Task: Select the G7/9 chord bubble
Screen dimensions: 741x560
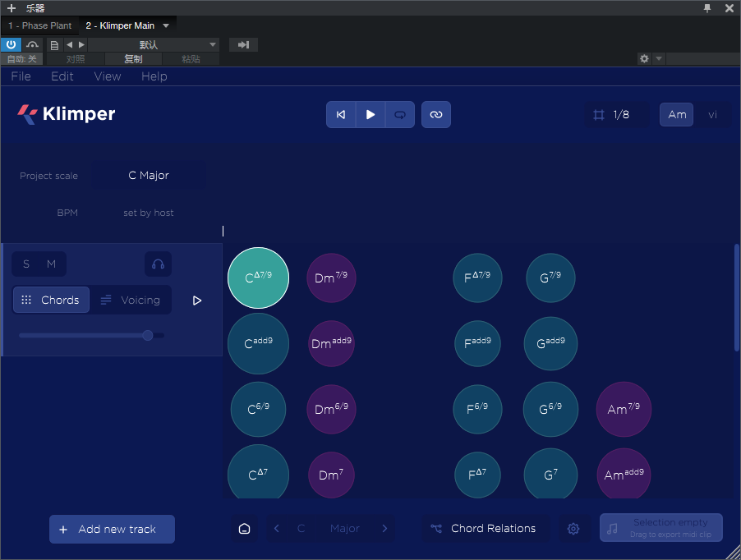Action: [550, 278]
